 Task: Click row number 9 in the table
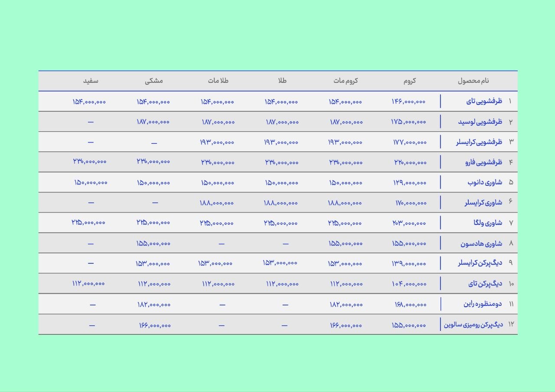[x=510, y=263]
